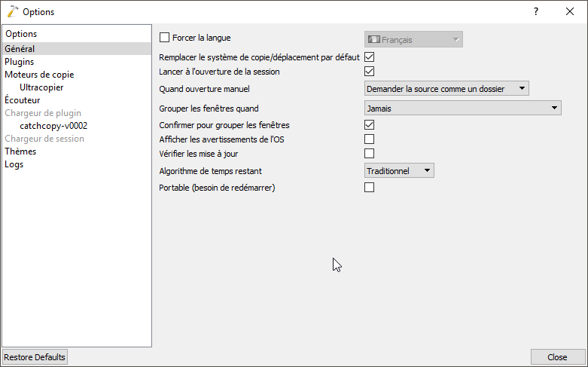Viewport: 588px width, 367px height.
Task: Go to the Écouteur settings page
Action: click(x=23, y=100)
